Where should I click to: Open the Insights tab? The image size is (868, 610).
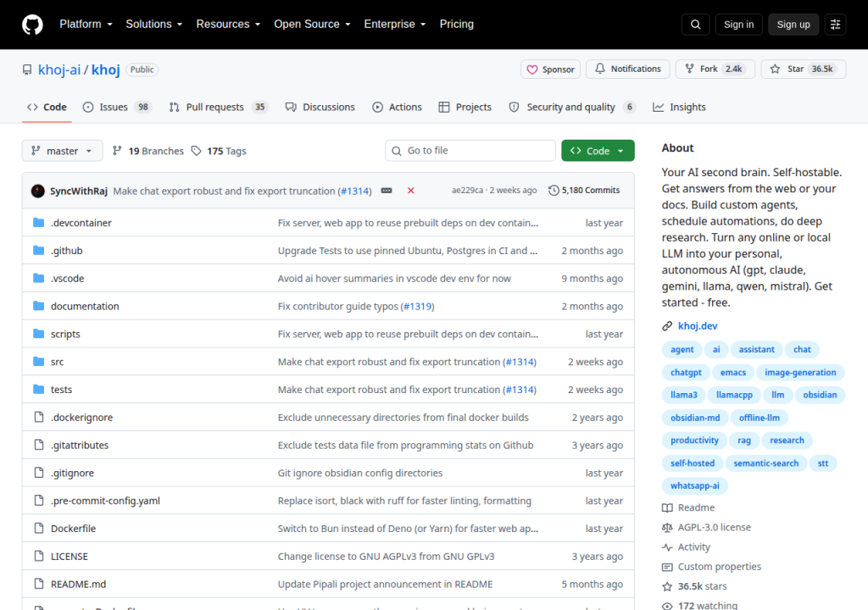point(679,108)
